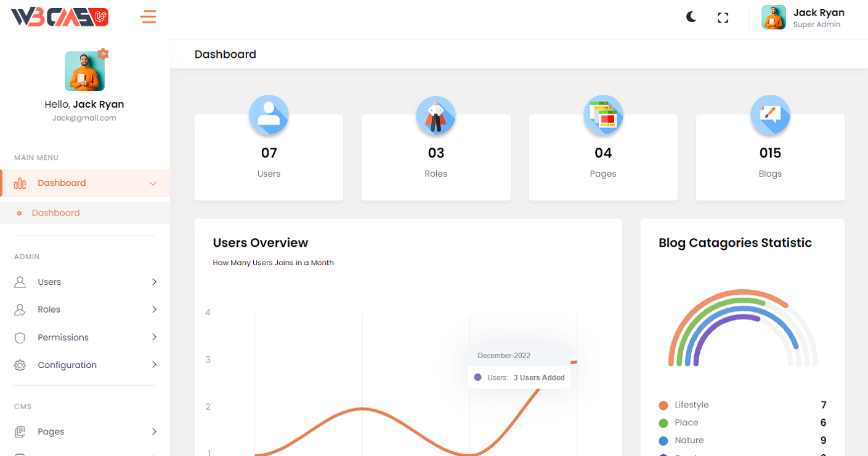Click the Pages stat card icon
The height and width of the screenshot is (456, 868).
coord(603,115)
